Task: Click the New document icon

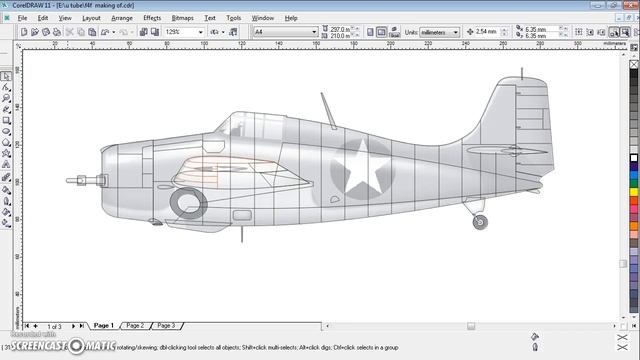Action: click(24, 32)
